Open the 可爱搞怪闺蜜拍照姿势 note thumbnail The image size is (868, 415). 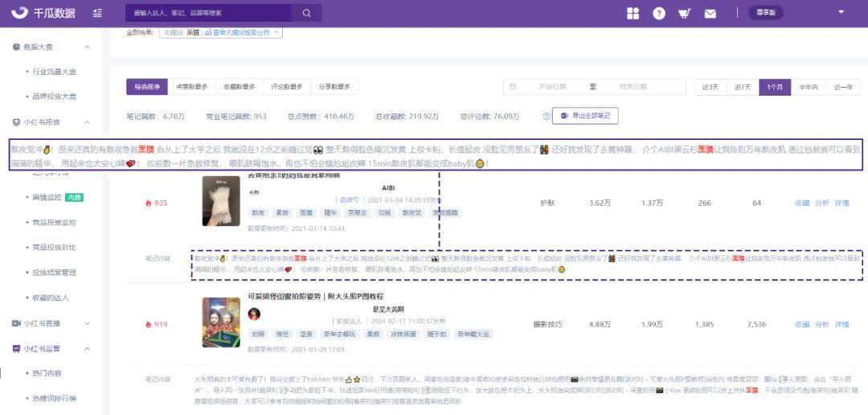pyautogui.click(x=221, y=323)
